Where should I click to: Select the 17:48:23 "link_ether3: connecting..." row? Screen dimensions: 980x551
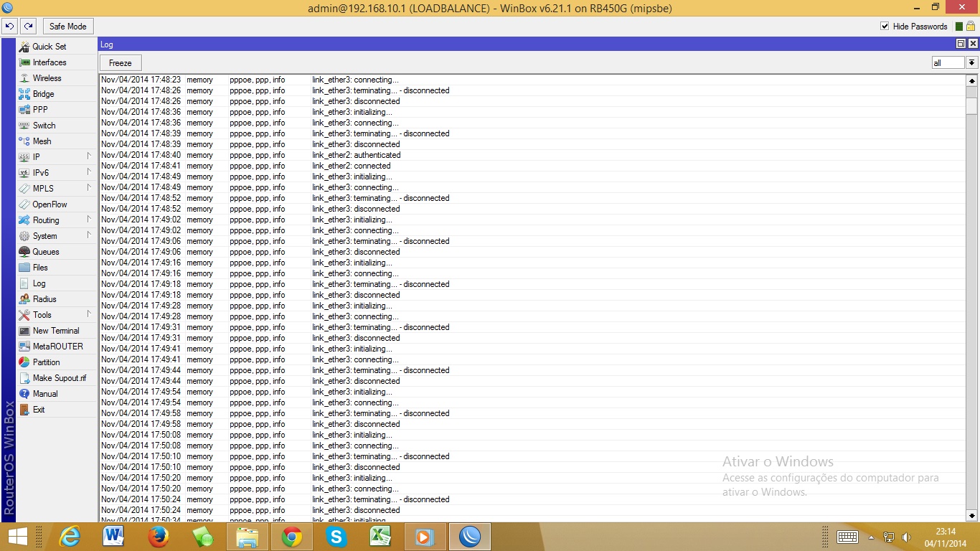[x=532, y=80]
